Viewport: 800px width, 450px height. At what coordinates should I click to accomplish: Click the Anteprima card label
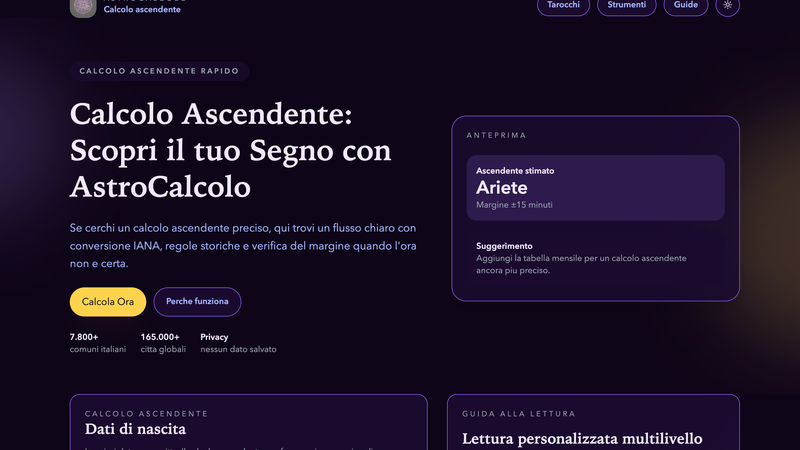point(496,135)
